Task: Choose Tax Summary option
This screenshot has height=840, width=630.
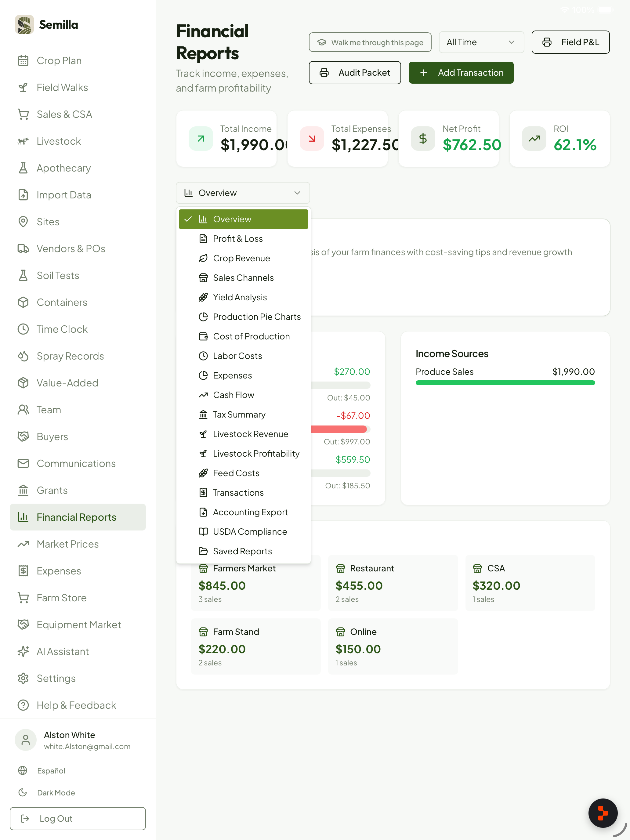Action: coord(243,415)
